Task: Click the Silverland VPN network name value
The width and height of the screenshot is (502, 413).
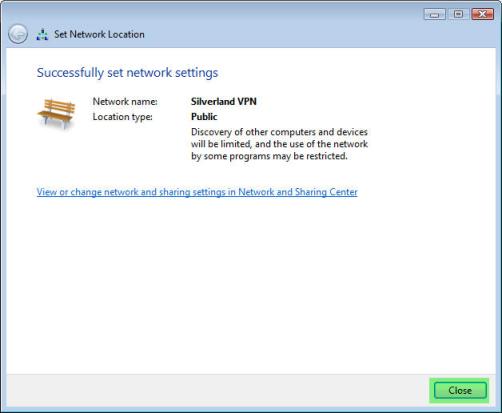Action: pos(224,101)
